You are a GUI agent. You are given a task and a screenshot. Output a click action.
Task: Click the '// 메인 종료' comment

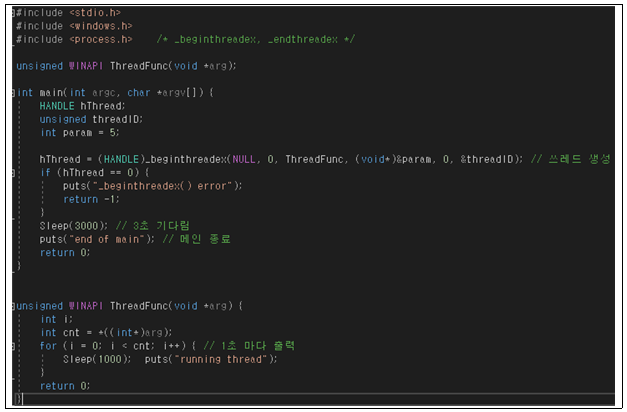pos(197,239)
